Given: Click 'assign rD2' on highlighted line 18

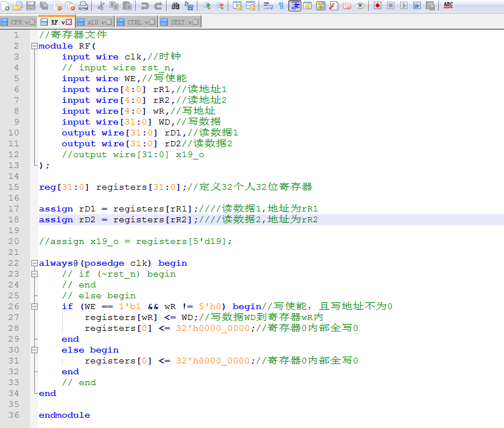Looking at the screenshot, I should coord(67,220).
